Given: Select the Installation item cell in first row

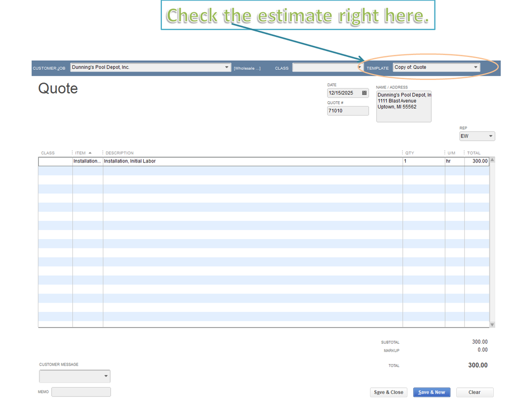Looking at the screenshot, I should coord(87,161).
